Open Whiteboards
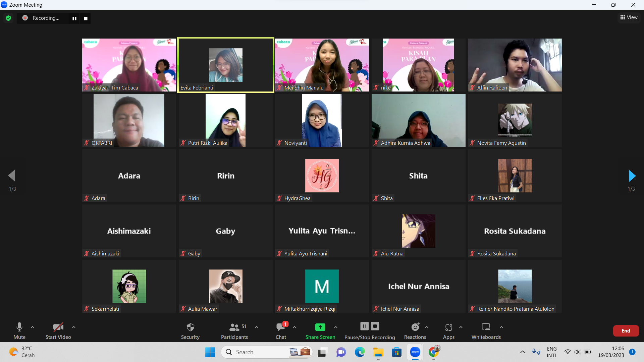Viewport: 644px width, 362px height. tap(486, 327)
